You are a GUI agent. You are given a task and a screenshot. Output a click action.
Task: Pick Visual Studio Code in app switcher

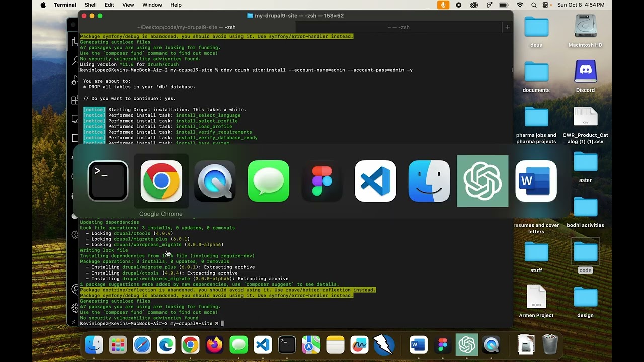[375, 181]
